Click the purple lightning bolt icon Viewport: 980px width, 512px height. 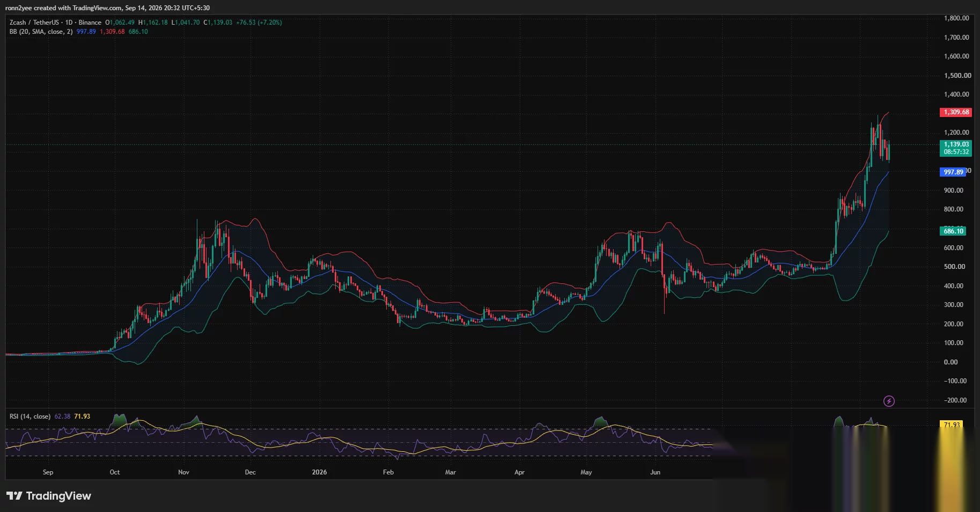pyautogui.click(x=889, y=401)
